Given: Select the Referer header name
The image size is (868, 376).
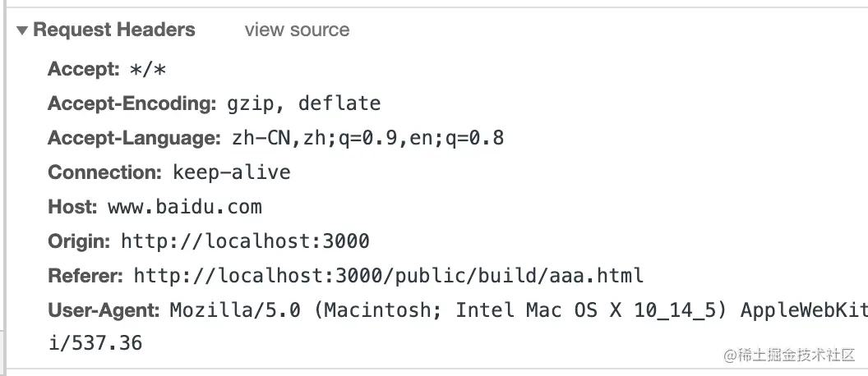Looking at the screenshot, I should [85, 277].
